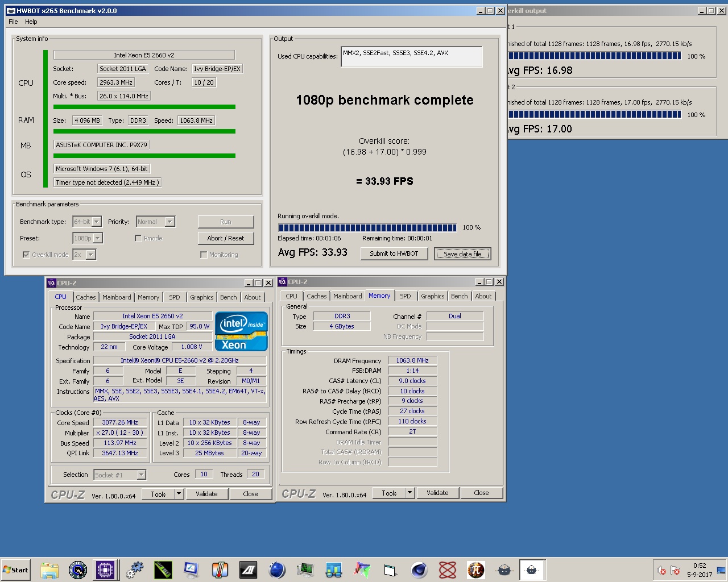728x582 pixels.
Task: Click the Core Speed 3077.26 MHz value
Action: 120,422
